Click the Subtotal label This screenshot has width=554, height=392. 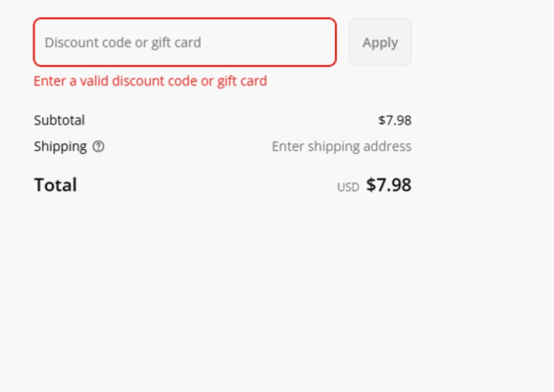pyautogui.click(x=59, y=120)
